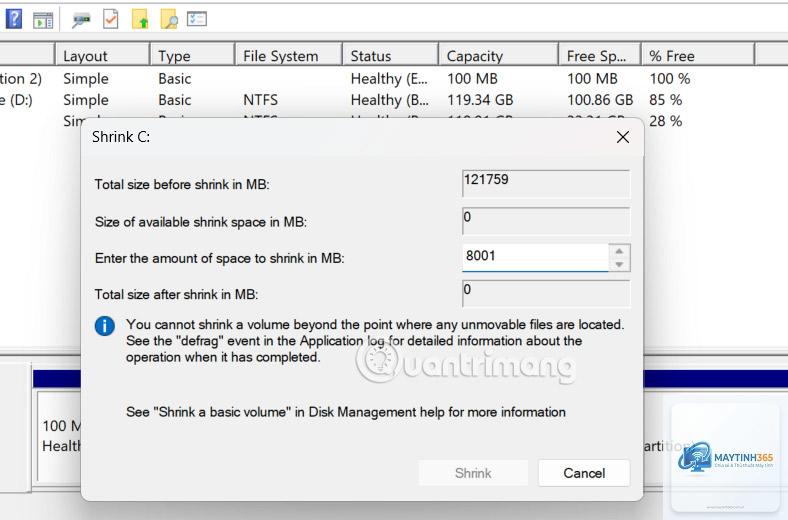This screenshot has width=788, height=520.
Task: Click the 100 MB free space cell
Action: [x=593, y=78]
